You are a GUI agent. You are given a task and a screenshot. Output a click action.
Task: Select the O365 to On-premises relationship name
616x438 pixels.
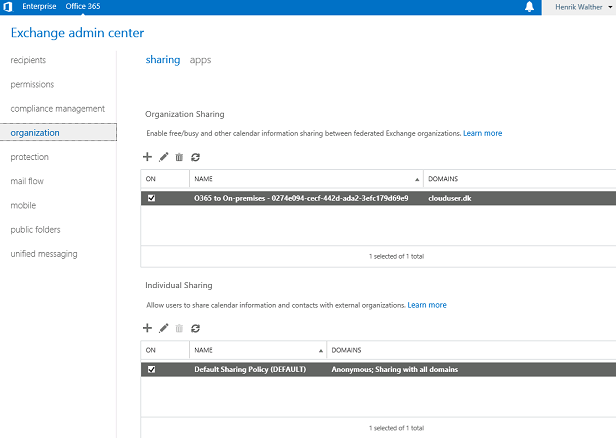[x=301, y=198]
